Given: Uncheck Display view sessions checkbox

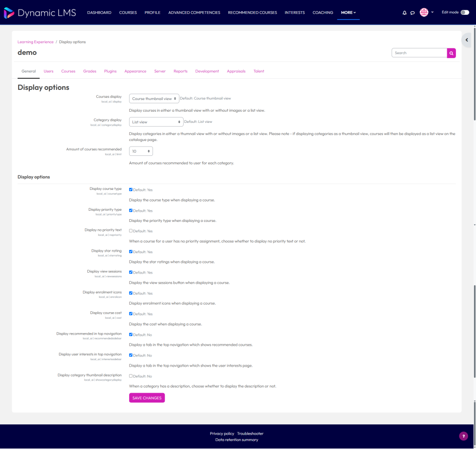Looking at the screenshot, I should coord(131,272).
